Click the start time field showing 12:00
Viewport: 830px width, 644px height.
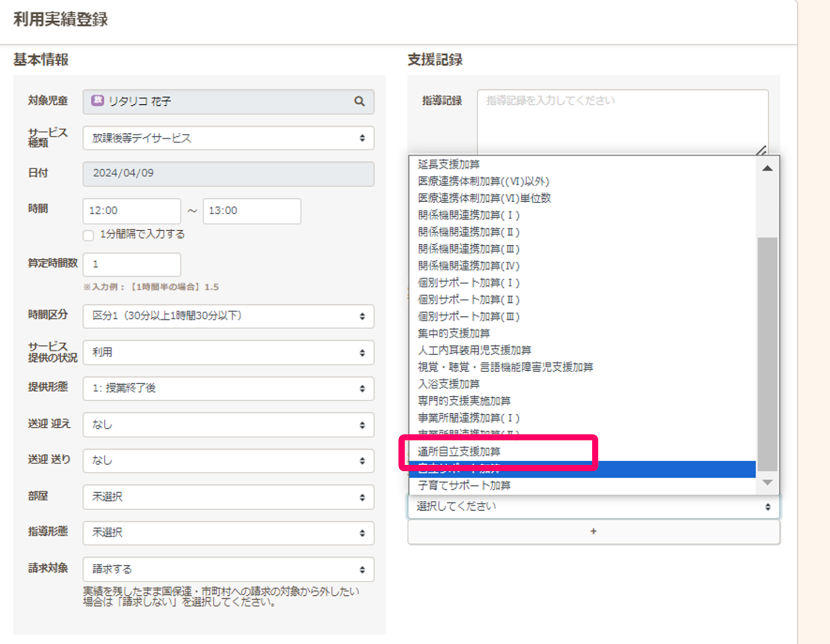pos(132,211)
